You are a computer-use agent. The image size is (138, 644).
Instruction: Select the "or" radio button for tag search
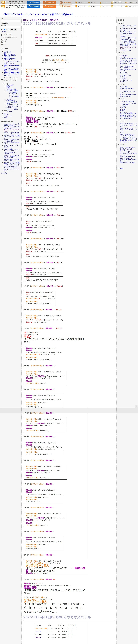pyautogui.click(x=8, y=29)
